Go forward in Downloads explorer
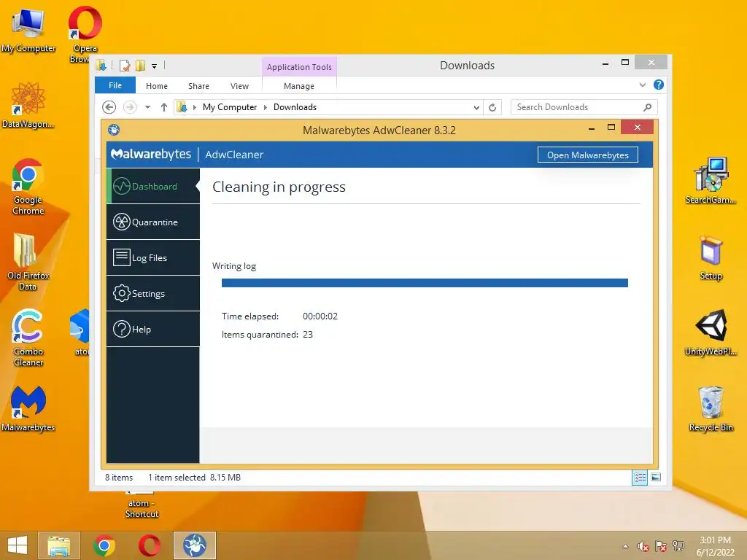This screenshot has width=747, height=560. coord(130,107)
